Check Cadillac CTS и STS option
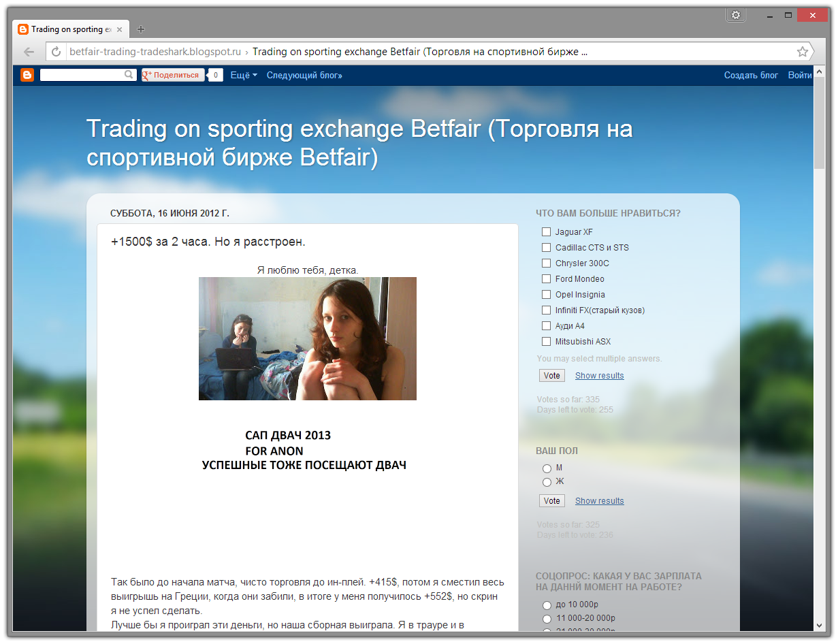Image resolution: width=838 pixels, height=644 pixels. (x=546, y=248)
